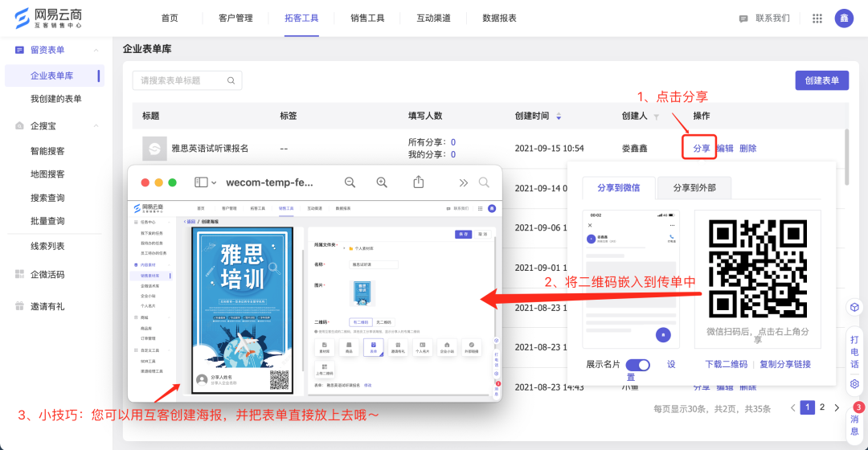Switch to the 分享到微信 tab
This screenshot has height=450, width=868.
[619, 188]
